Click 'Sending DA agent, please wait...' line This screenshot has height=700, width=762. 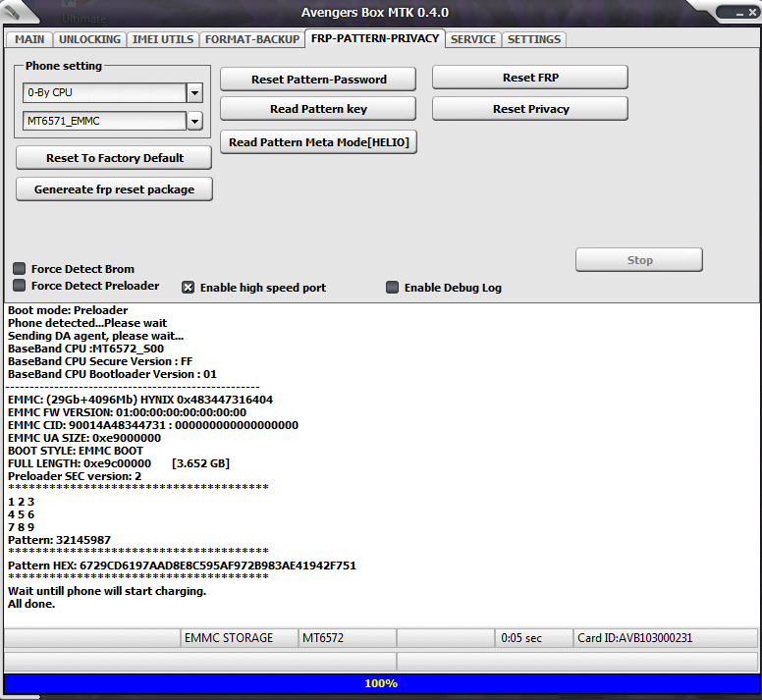[95, 336]
